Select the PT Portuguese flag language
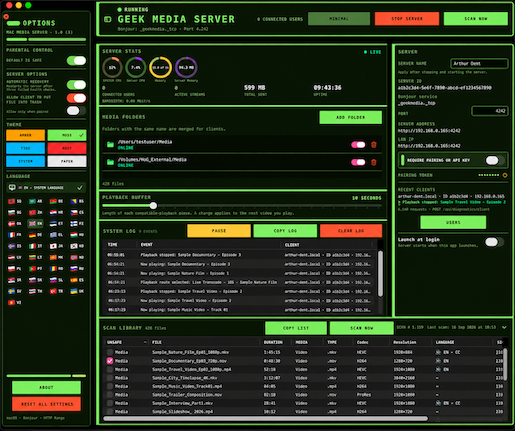Viewport: 515px width, 431px height. [36, 268]
